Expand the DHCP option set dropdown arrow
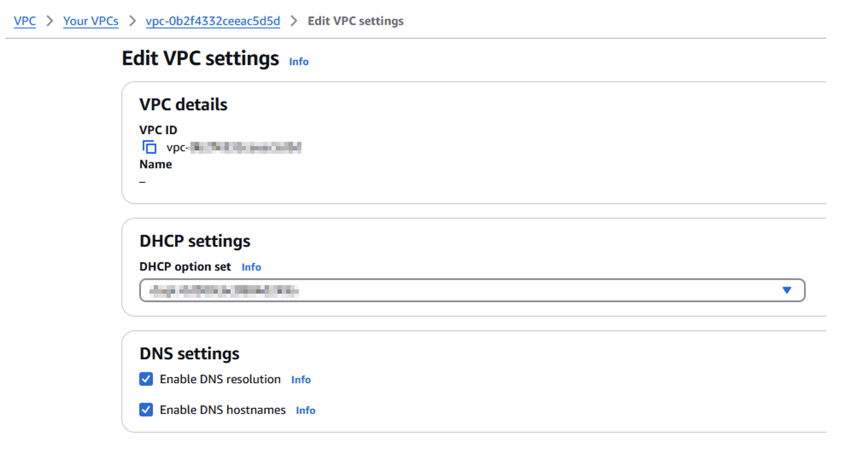This screenshot has height=450, width=868. 787,290
